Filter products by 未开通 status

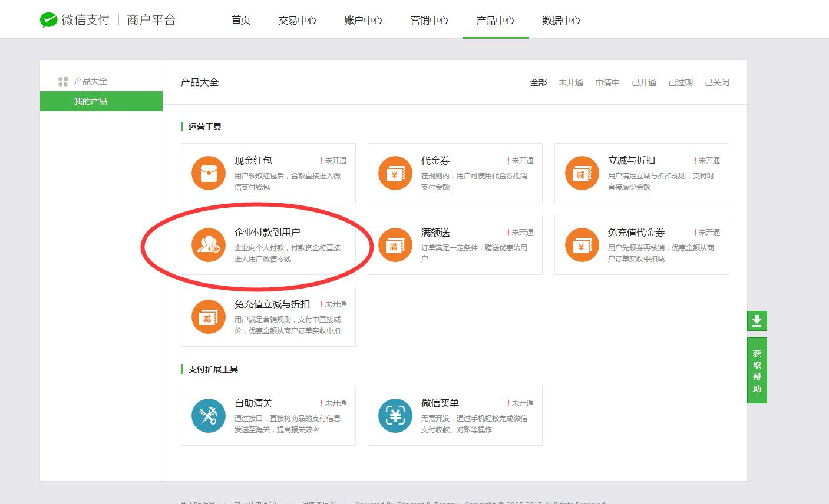pyautogui.click(x=570, y=82)
